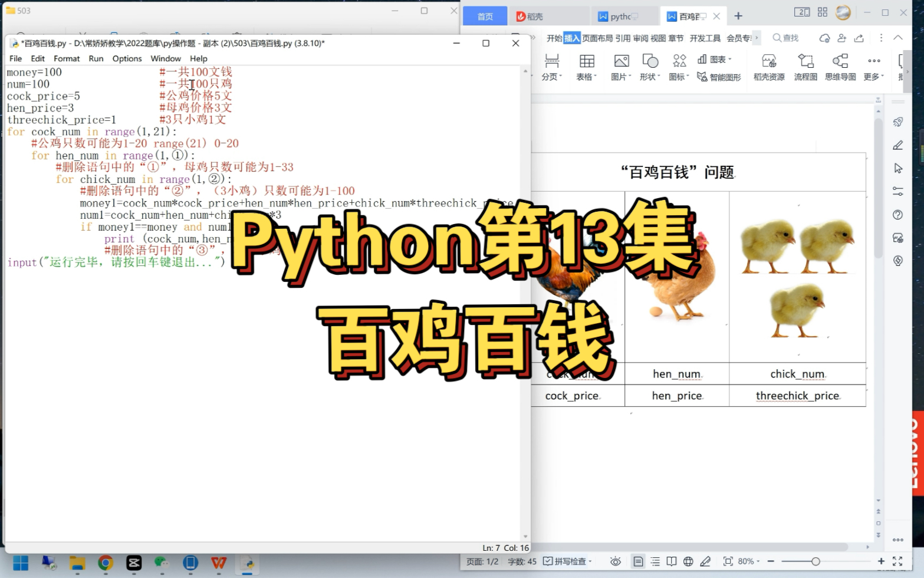Insert a 流程图 flowchart
Screen dimensions: 924x578
click(x=805, y=67)
